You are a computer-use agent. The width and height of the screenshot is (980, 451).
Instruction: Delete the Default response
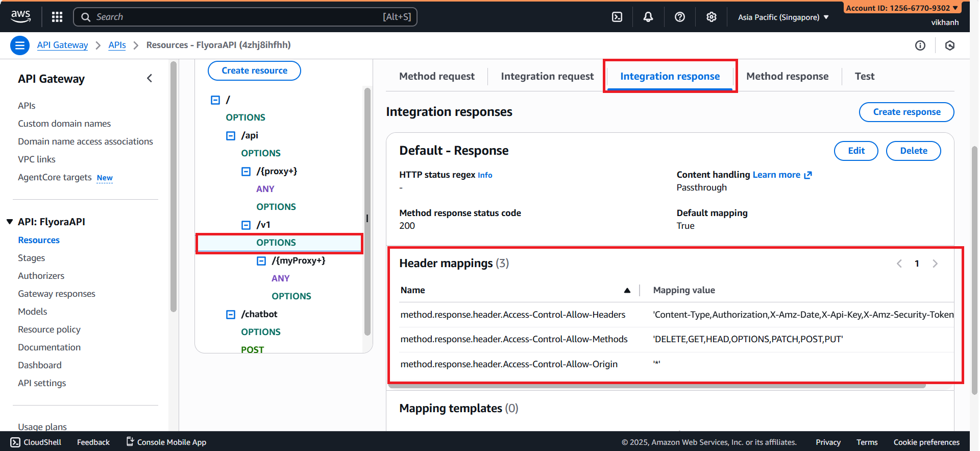pos(914,151)
